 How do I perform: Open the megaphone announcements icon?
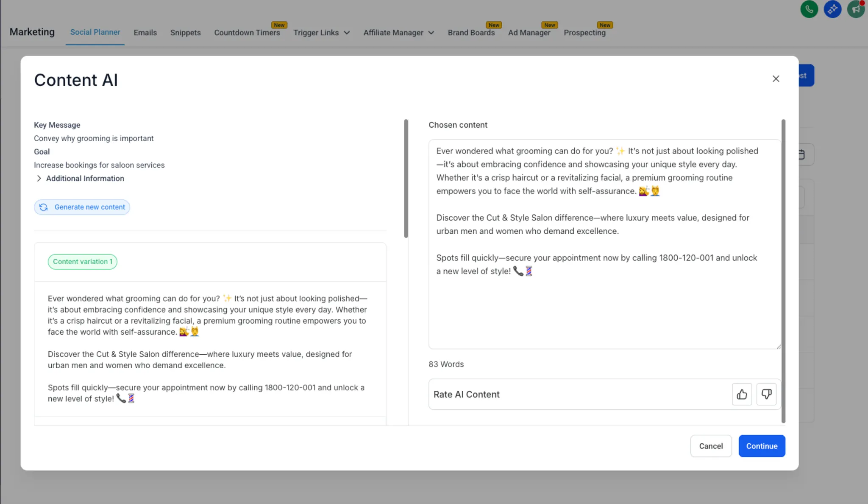(x=855, y=9)
